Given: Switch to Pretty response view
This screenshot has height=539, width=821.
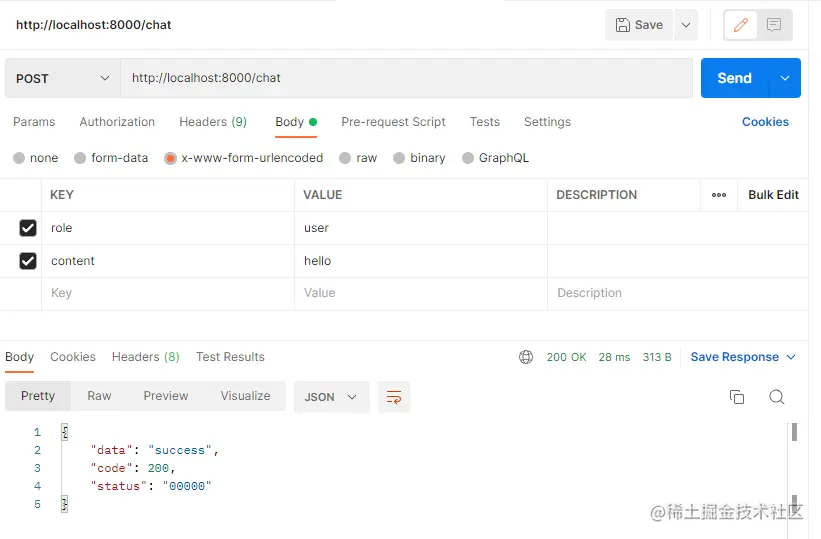Looking at the screenshot, I should [x=38, y=396].
